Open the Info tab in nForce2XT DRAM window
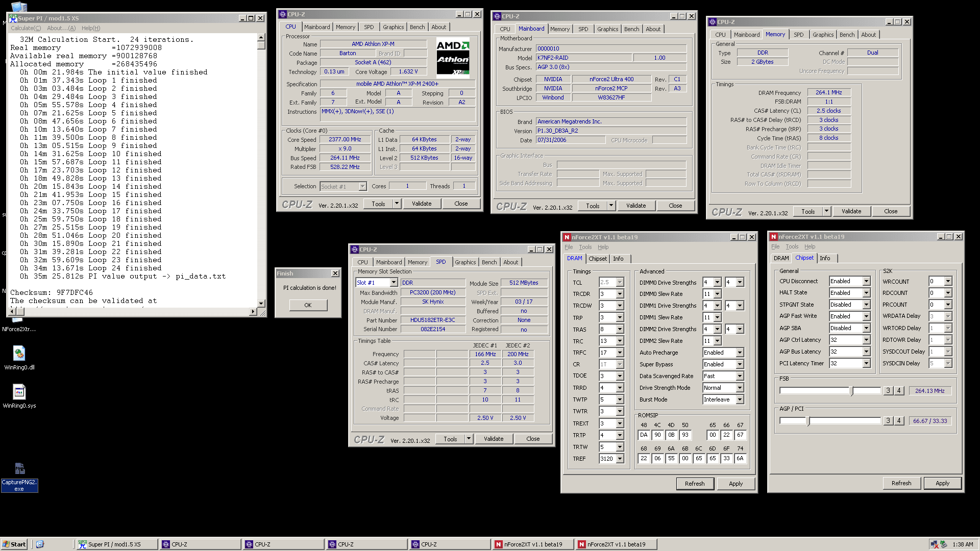Image resolution: width=980 pixels, height=551 pixels. (618, 259)
